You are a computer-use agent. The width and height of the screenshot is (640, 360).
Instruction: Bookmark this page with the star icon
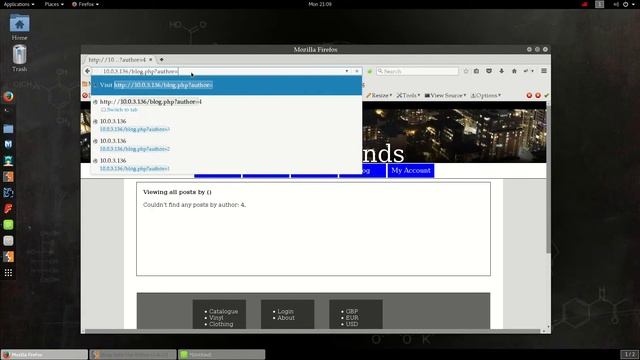466,71
